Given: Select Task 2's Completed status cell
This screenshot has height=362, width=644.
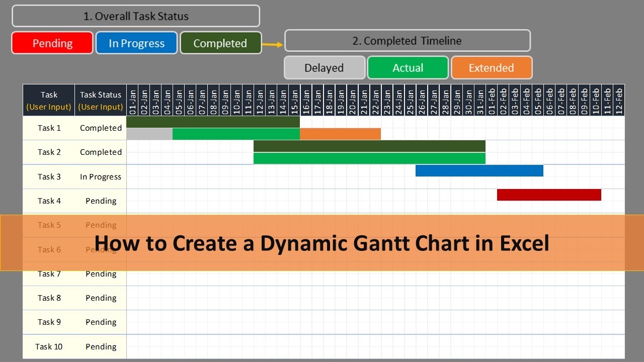Looking at the screenshot, I should [101, 152].
